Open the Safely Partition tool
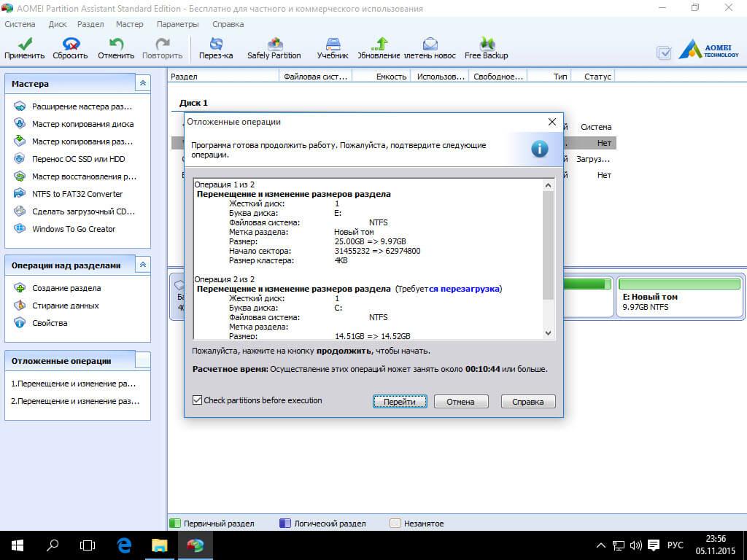This screenshot has height=560, width=747. [x=274, y=49]
